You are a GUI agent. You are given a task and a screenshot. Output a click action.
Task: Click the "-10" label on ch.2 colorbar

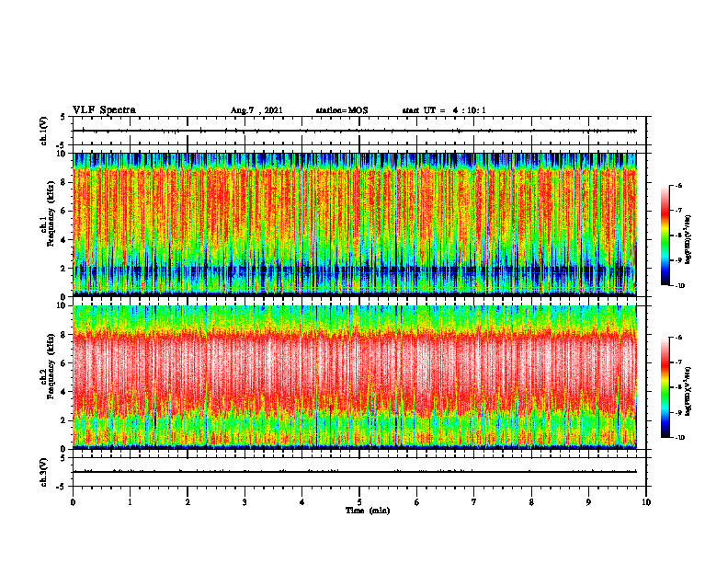(679, 438)
